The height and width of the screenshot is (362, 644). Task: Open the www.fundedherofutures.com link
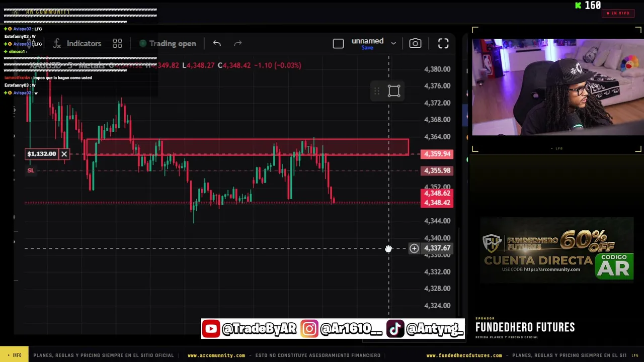464,355
